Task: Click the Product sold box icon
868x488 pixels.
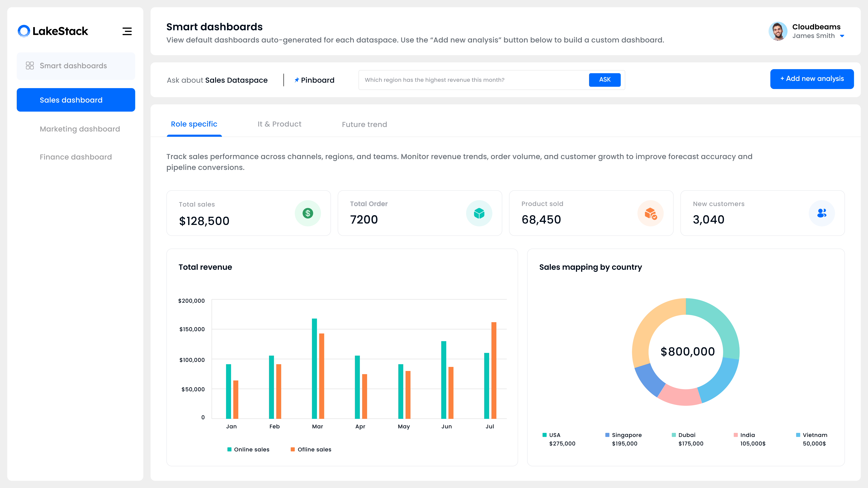Action: click(650, 213)
